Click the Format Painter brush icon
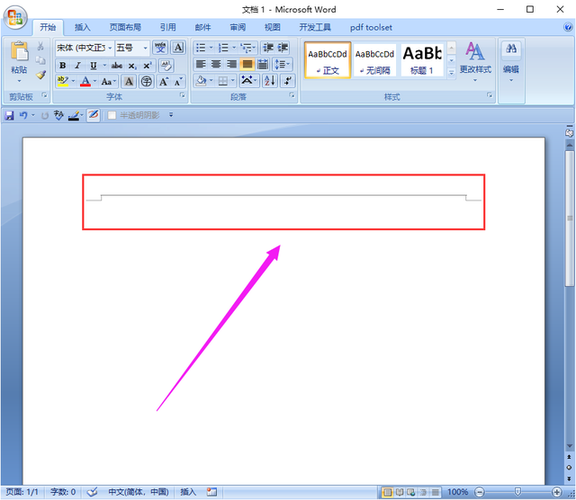The width and height of the screenshot is (576, 500). [x=41, y=75]
